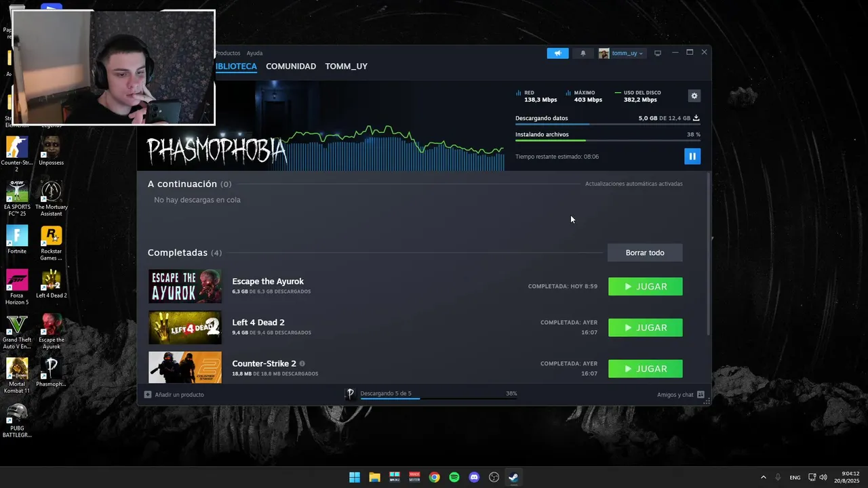Viewport: 868px width, 488px height.
Task: Pause the Phasmophobia download
Action: point(692,157)
